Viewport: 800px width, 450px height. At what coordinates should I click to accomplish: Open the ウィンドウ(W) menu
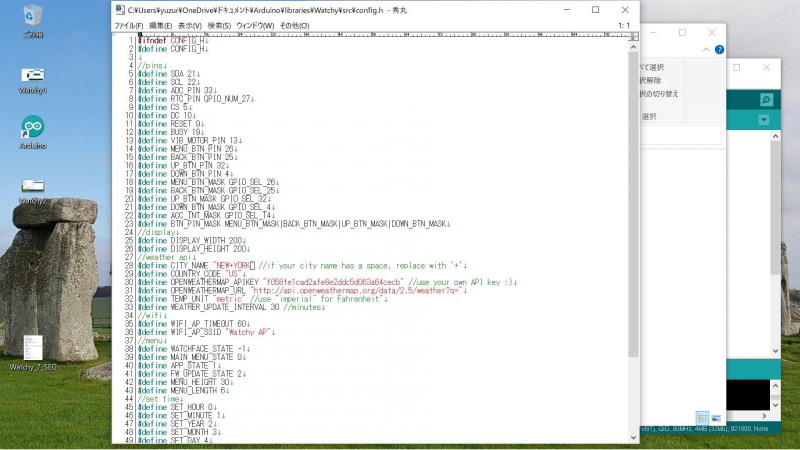coord(255,26)
